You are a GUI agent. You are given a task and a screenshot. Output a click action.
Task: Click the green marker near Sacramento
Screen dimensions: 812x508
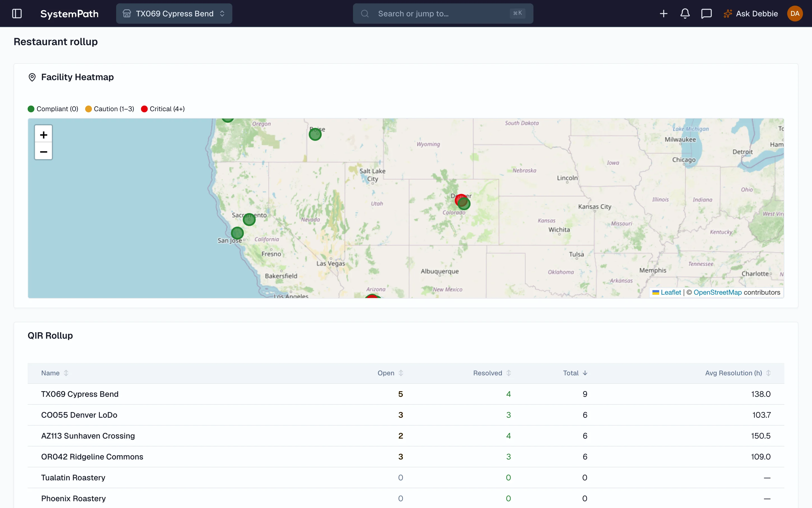coord(249,219)
